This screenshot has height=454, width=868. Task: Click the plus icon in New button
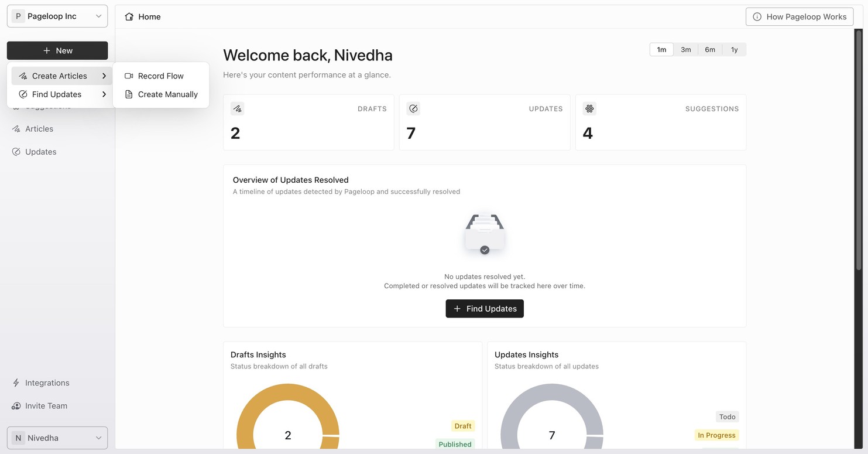point(47,50)
